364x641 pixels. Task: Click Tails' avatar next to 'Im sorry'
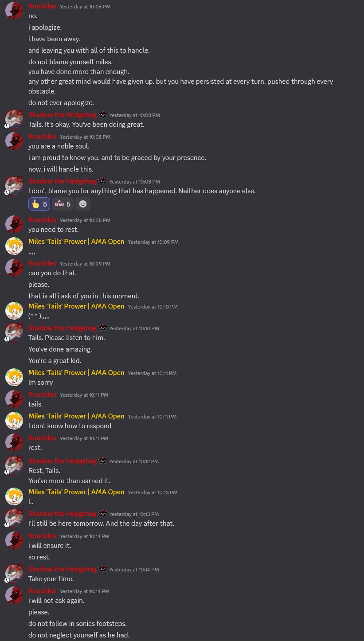tap(14, 377)
